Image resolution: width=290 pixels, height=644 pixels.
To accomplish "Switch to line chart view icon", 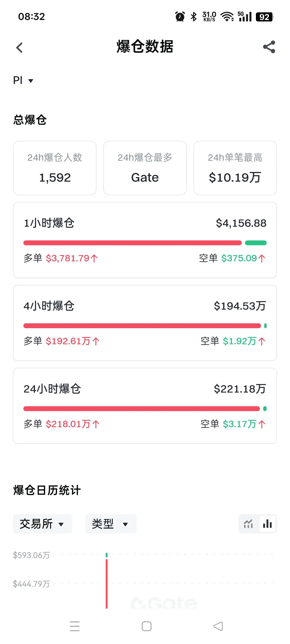I will pos(248,524).
